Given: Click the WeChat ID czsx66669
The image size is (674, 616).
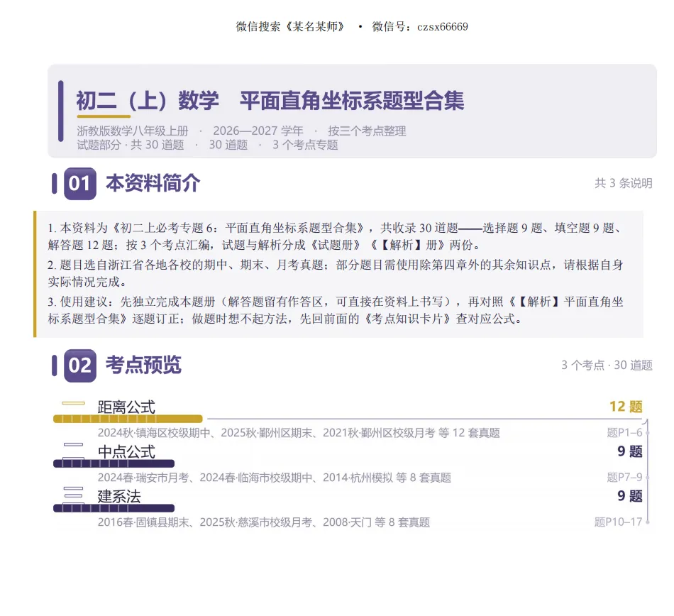Looking at the screenshot, I should coord(442,27).
